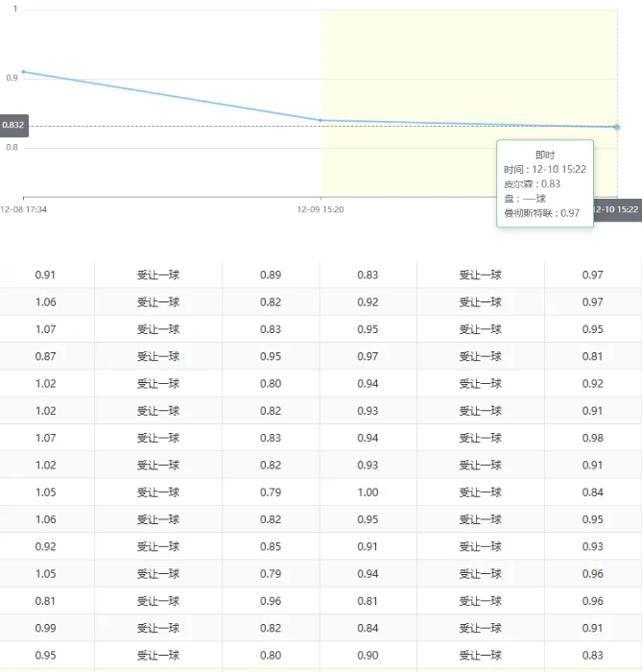Select the table cell showing 0.99
Viewport: 642px width, 672px height.
click(x=45, y=629)
